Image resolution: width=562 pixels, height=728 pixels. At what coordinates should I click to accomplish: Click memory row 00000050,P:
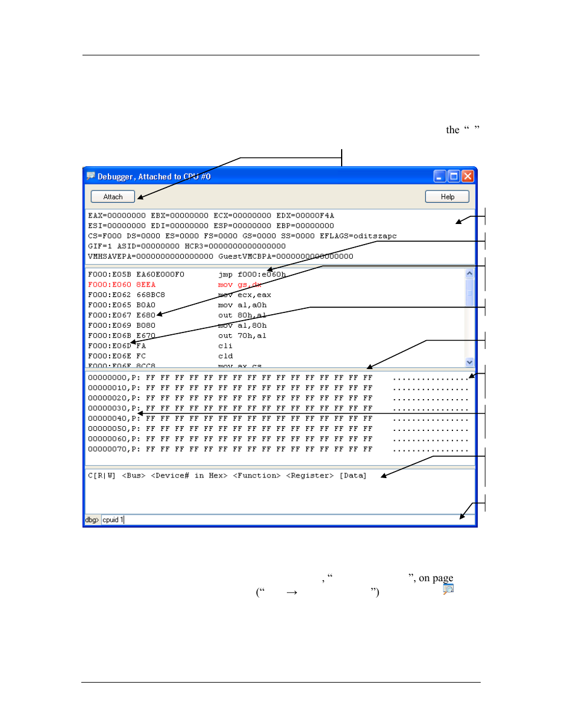[278, 429]
